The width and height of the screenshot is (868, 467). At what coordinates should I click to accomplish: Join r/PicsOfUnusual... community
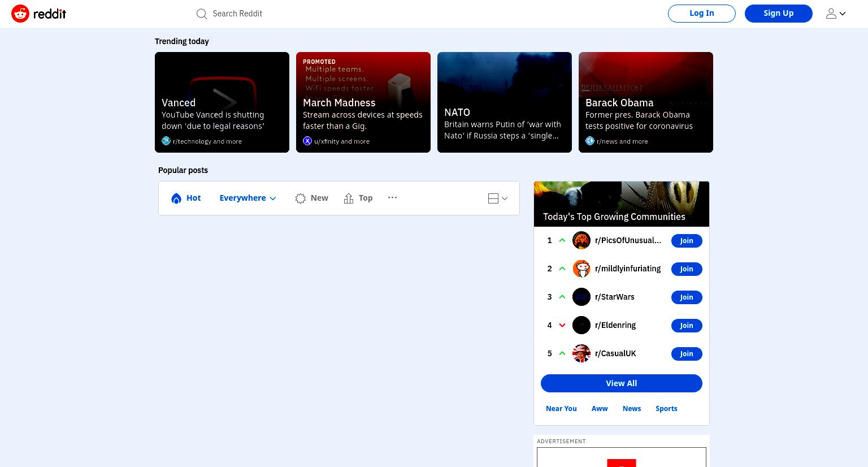tap(687, 241)
